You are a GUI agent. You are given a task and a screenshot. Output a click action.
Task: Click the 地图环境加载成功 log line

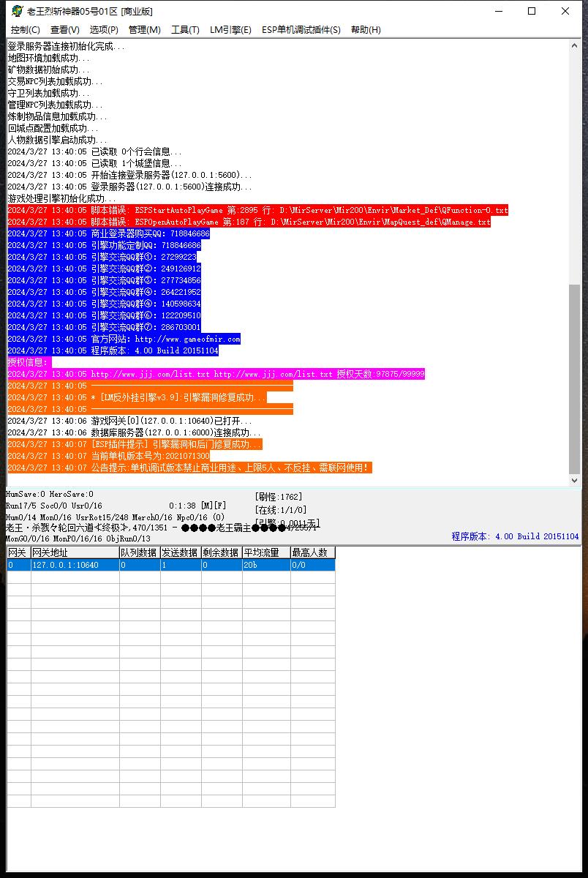click(x=48, y=58)
